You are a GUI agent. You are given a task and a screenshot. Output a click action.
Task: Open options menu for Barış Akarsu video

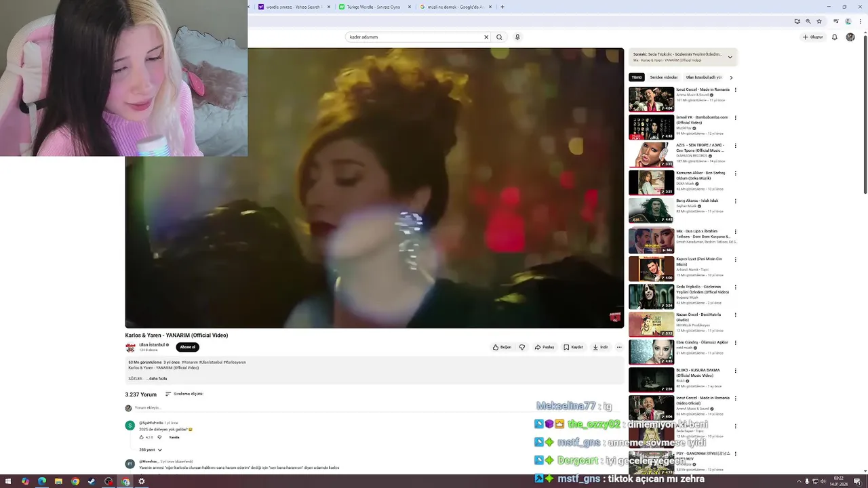point(735,201)
